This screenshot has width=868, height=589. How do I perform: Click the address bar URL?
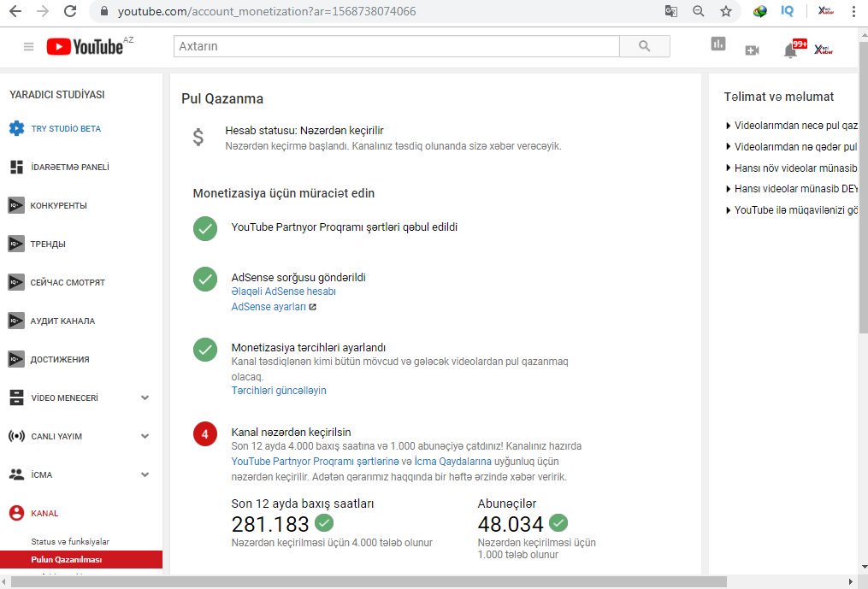pyautogui.click(x=266, y=11)
